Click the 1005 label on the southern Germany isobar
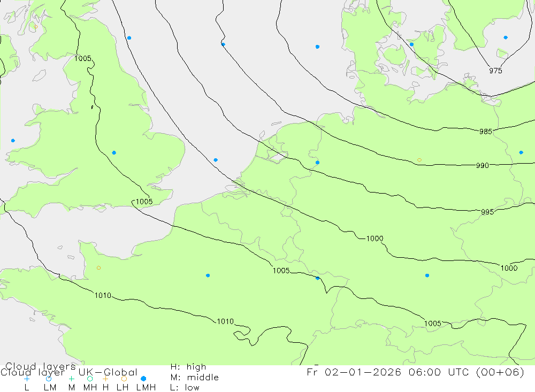Screen dimensions: 535x392 [433, 324]
